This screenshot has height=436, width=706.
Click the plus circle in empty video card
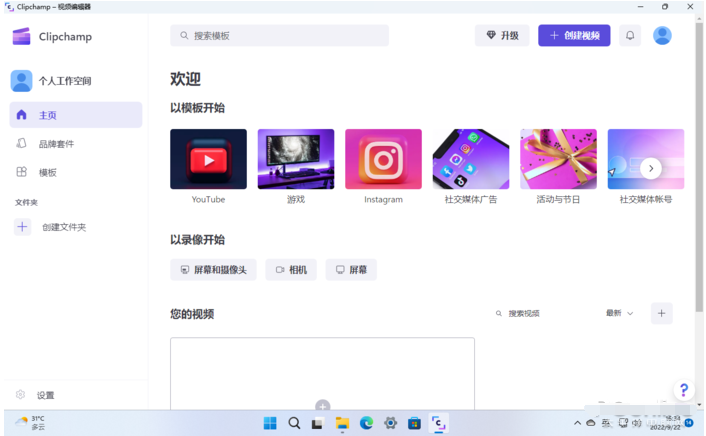(x=323, y=405)
